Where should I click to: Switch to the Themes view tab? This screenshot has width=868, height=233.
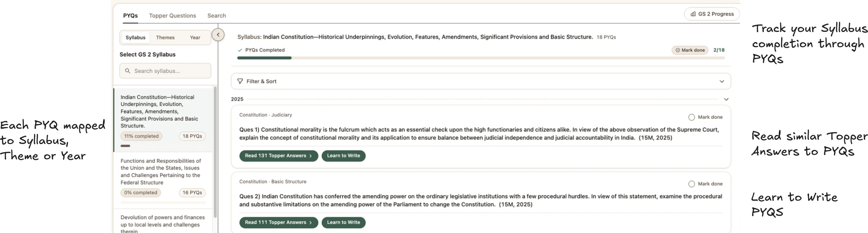click(x=165, y=38)
